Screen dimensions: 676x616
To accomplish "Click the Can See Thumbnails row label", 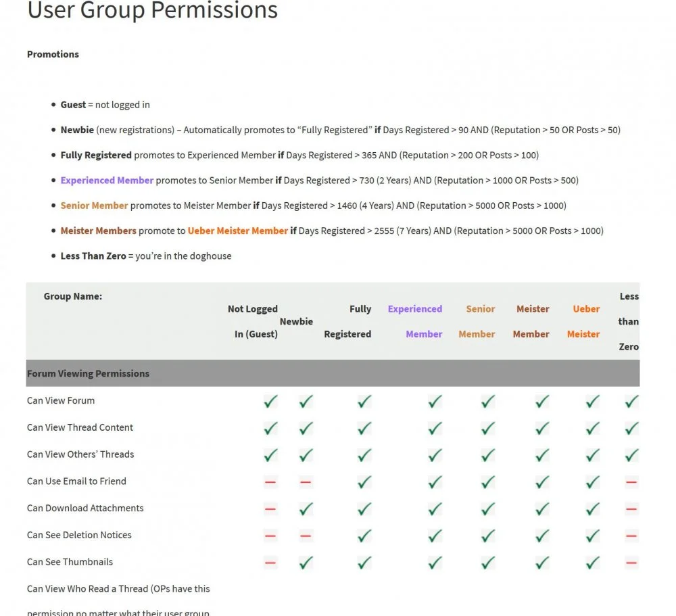I will [x=70, y=562].
